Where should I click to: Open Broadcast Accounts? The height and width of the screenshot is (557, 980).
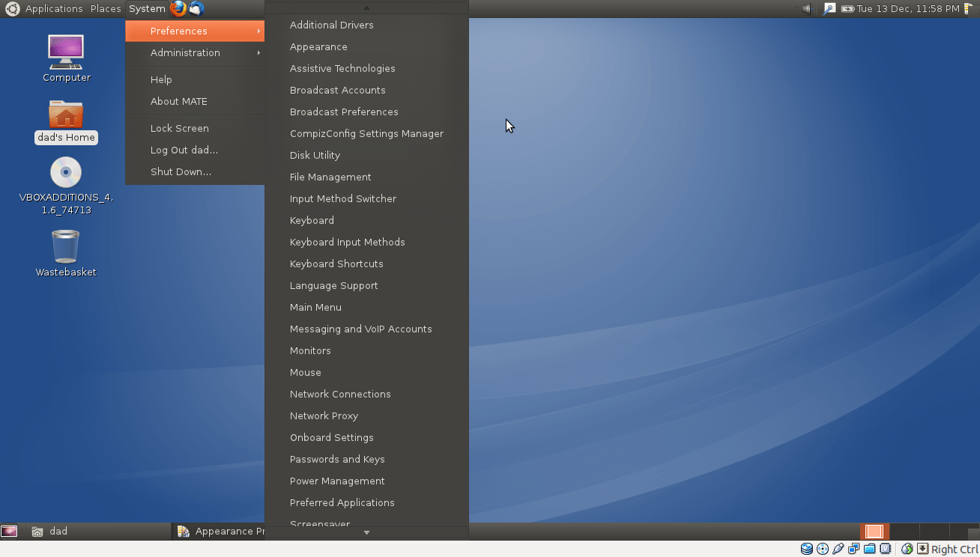[366, 90]
